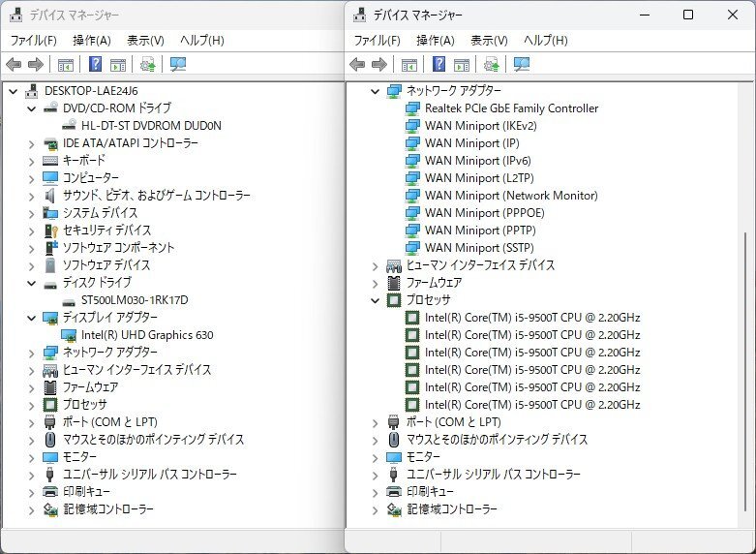Click show/hide console tree icon, right window
This screenshot has height=554, width=756.
point(409,64)
